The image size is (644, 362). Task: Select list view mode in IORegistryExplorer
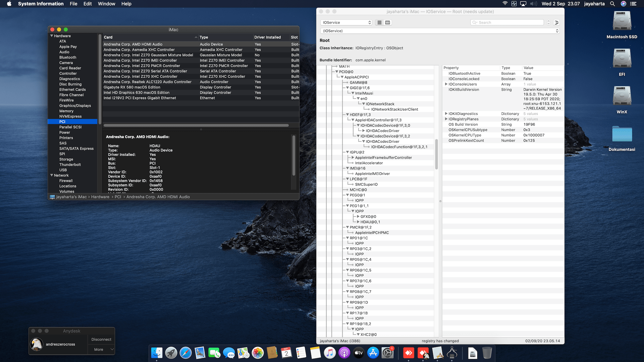(379, 22)
